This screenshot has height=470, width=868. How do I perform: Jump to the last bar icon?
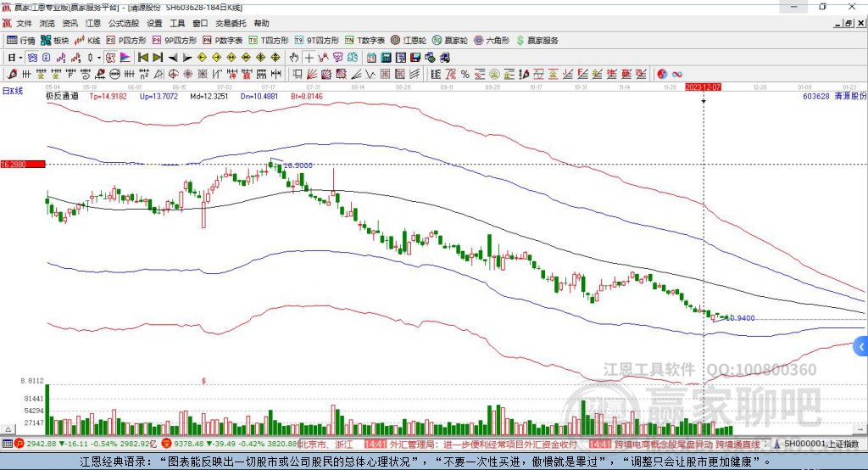(x=158, y=58)
